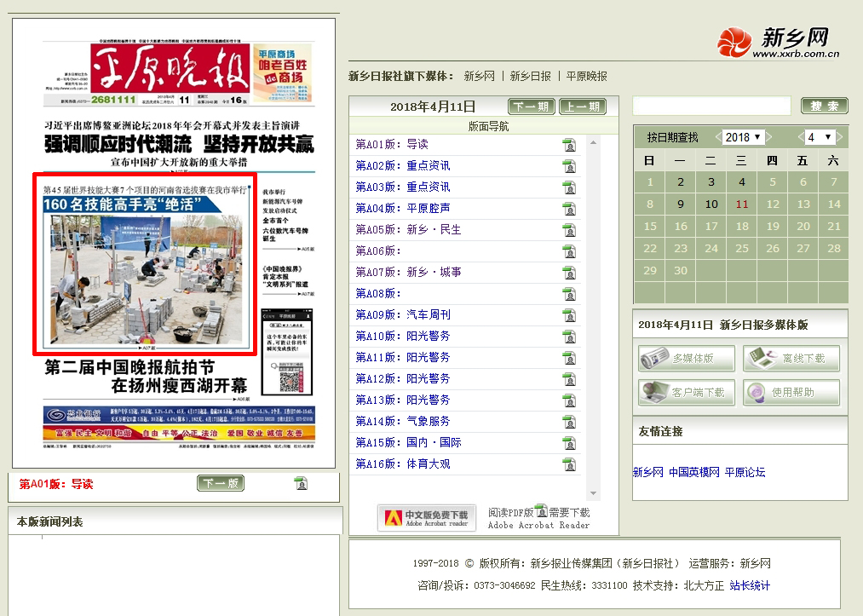Click the search input field

point(711,107)
